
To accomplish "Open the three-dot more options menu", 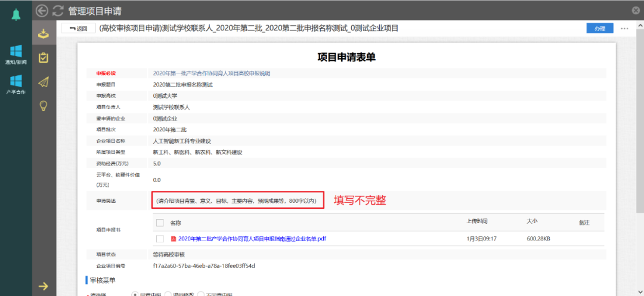I will 625,29.
